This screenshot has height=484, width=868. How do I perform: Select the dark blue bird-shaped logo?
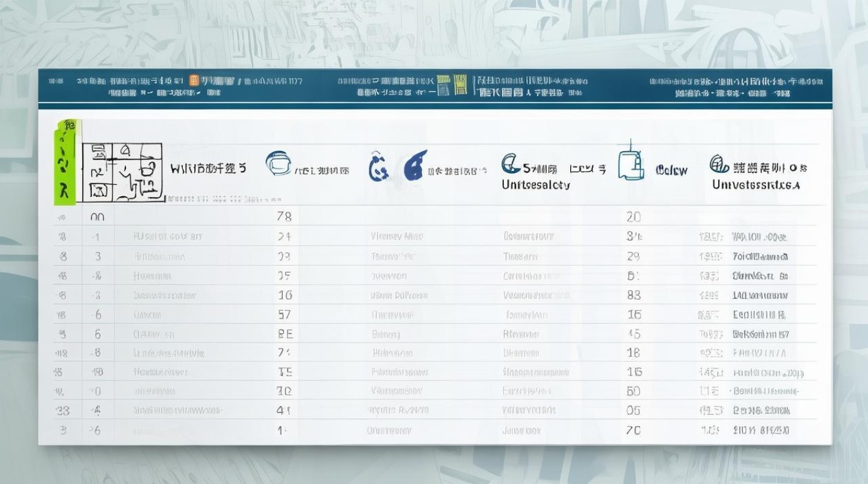click(x=415, y=165)
